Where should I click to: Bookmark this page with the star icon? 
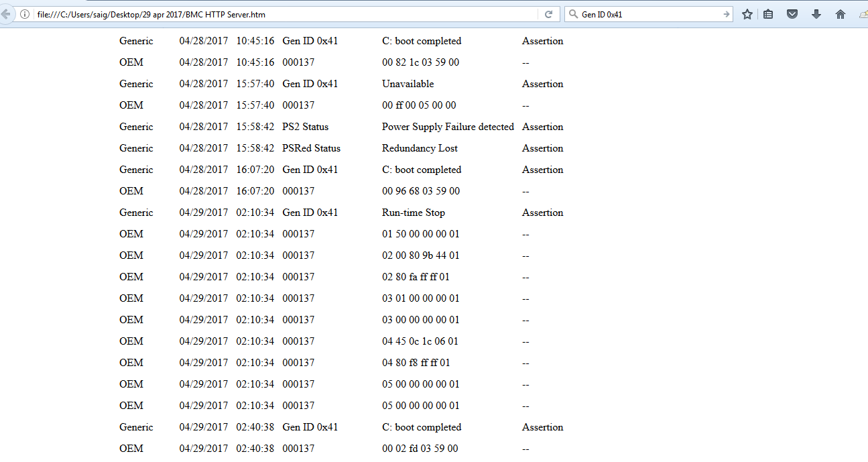point(747,13)
